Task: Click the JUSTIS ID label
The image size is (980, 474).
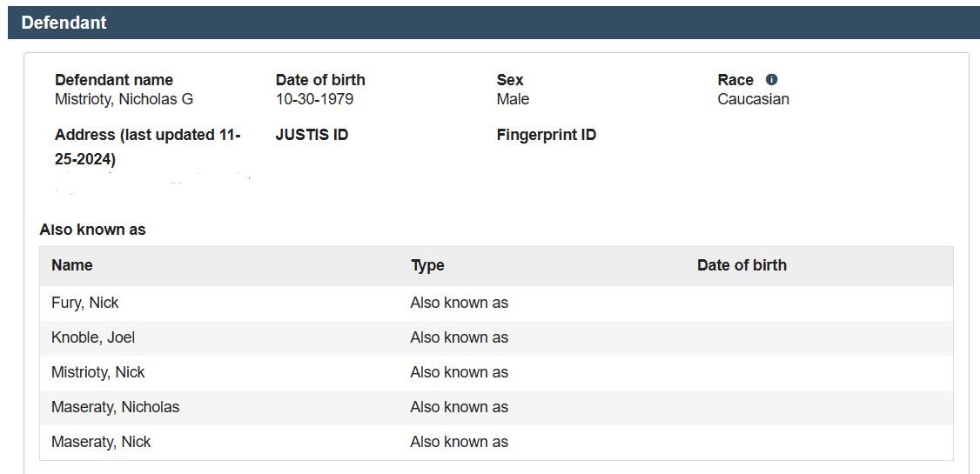Action: coord(312,135)
